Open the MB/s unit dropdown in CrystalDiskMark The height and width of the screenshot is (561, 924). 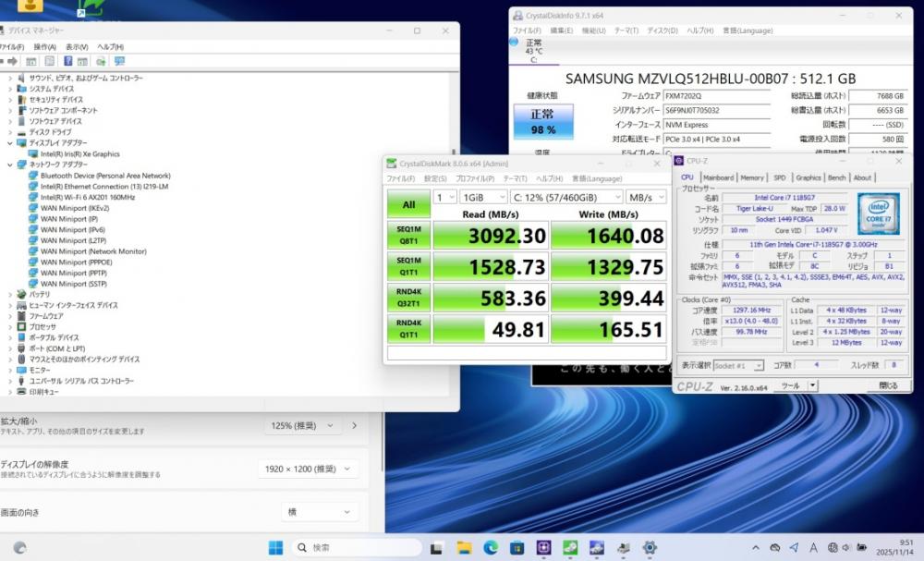(646, 197)
